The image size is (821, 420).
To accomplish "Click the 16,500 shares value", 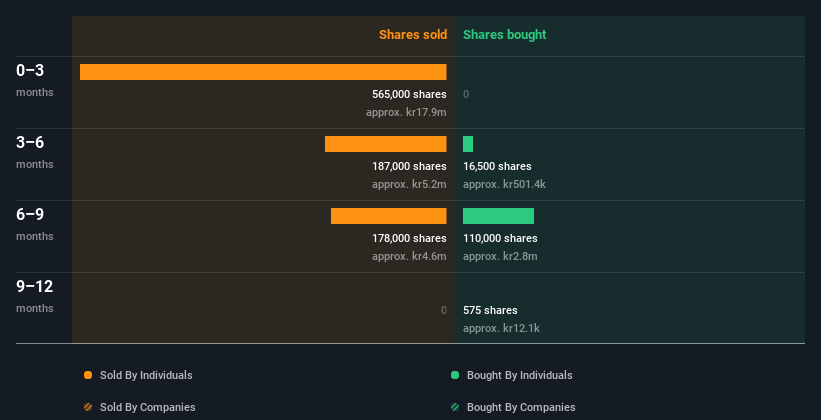I will 497,166.
